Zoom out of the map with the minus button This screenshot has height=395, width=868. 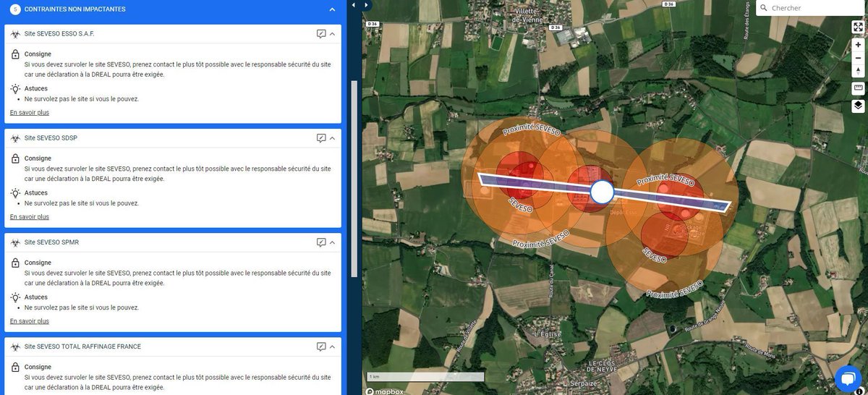pyautogui.click(x=858, y=58)
